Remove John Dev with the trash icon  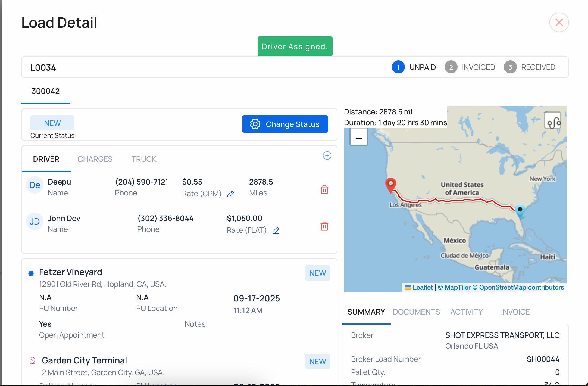[324, 226]
